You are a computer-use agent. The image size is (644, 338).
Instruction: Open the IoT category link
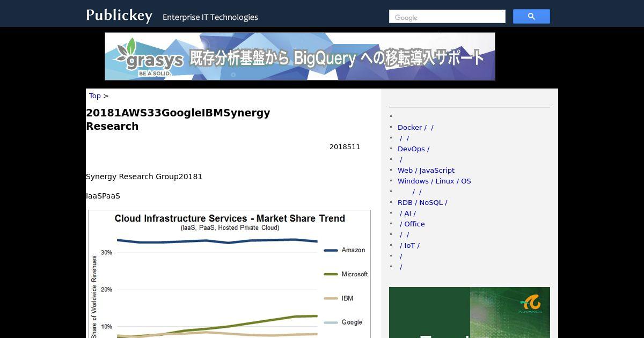(x=409, y=245)
